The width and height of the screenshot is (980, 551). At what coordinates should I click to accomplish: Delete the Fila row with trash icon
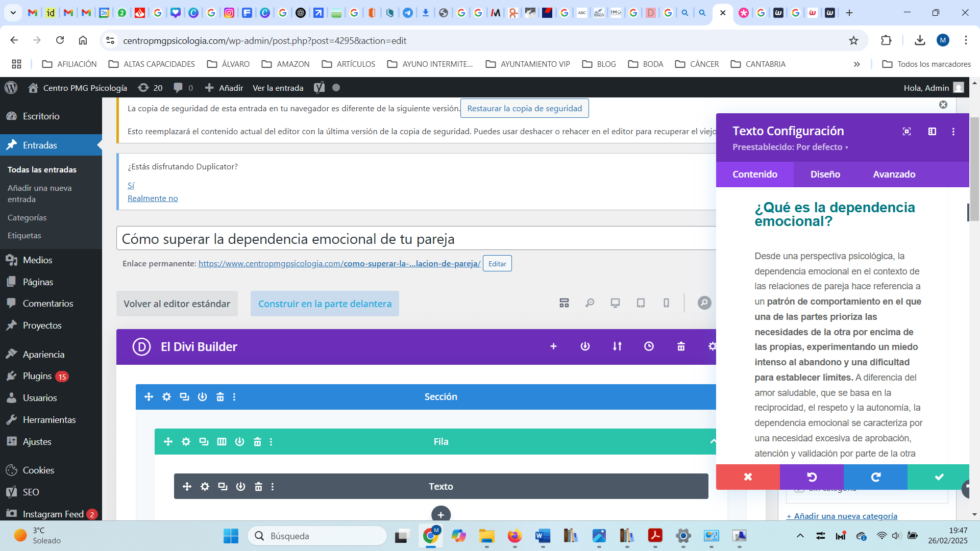(x=257, y=442)
